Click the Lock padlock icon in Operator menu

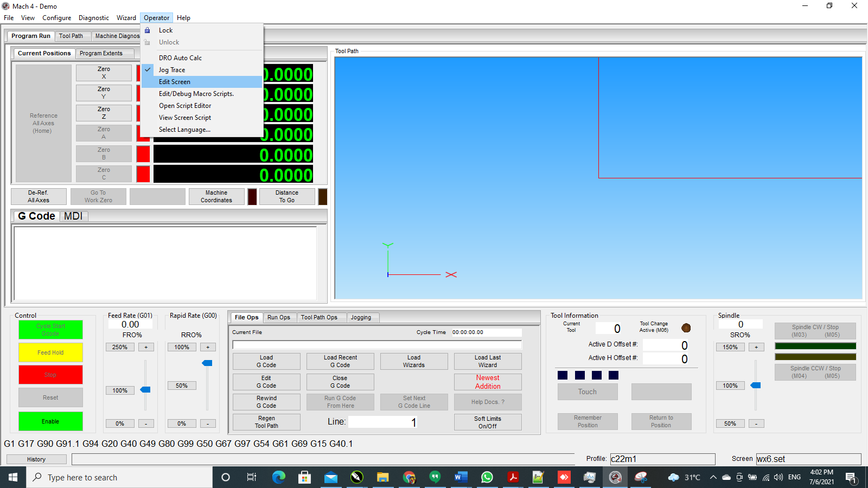(148, 30)
